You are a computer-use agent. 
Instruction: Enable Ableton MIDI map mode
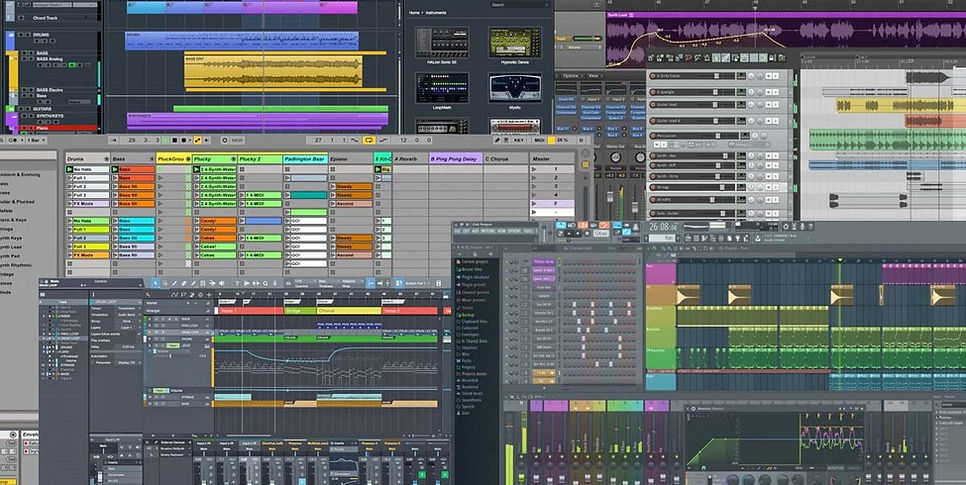[x=539, y=140]
